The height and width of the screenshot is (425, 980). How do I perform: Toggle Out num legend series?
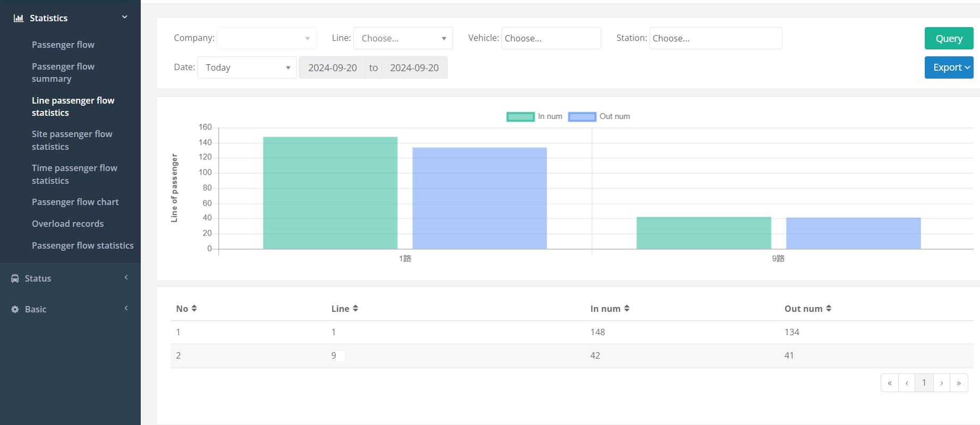tap(599, 116)
